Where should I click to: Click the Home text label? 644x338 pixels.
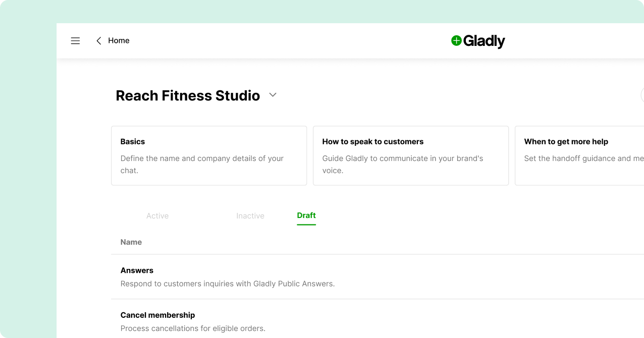point(119,40)
